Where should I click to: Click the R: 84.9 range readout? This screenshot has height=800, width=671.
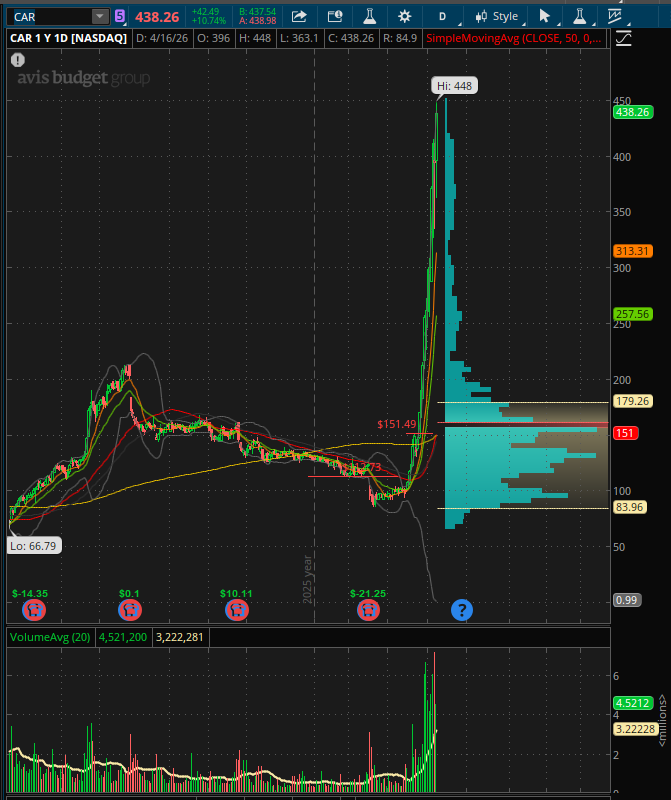click(x=400, y=38)
